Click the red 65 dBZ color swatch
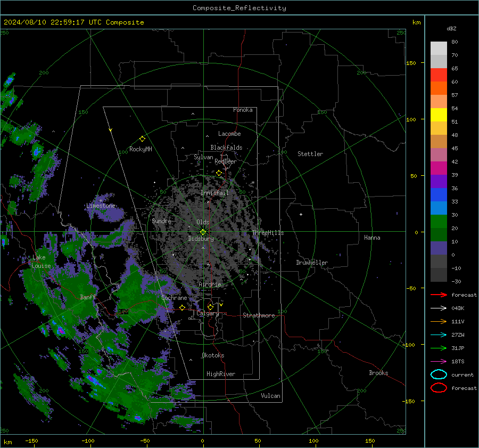Screen dimensions: 479x448 click(439, 75)
